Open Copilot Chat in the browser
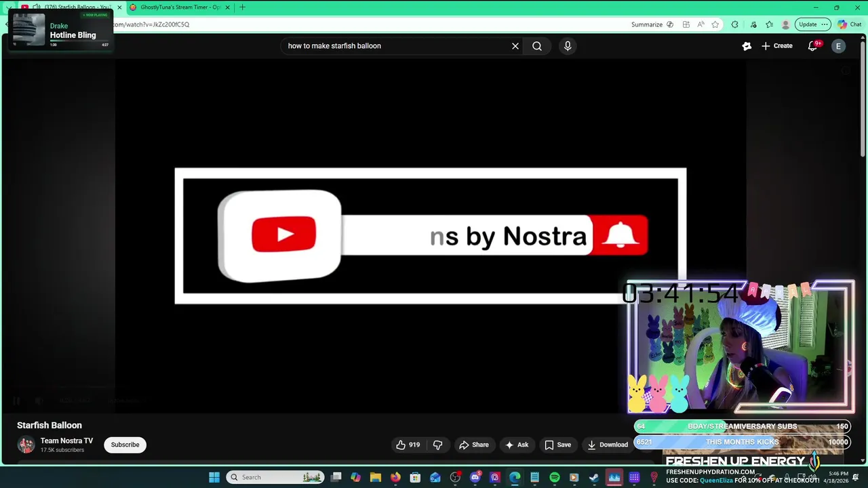 (850, 24)
